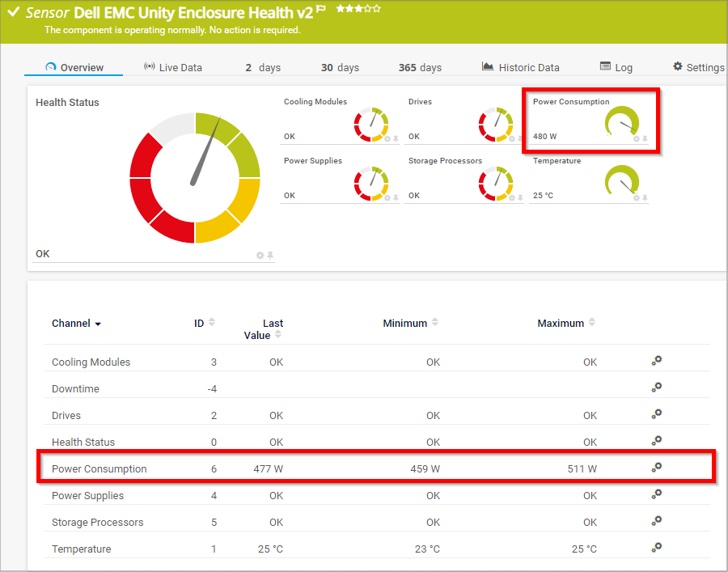Viewport: 728px width, 572px height.
Task: Open settings gear for Storage Processors row
Action: pyautogui.click(x=657, y=521)
